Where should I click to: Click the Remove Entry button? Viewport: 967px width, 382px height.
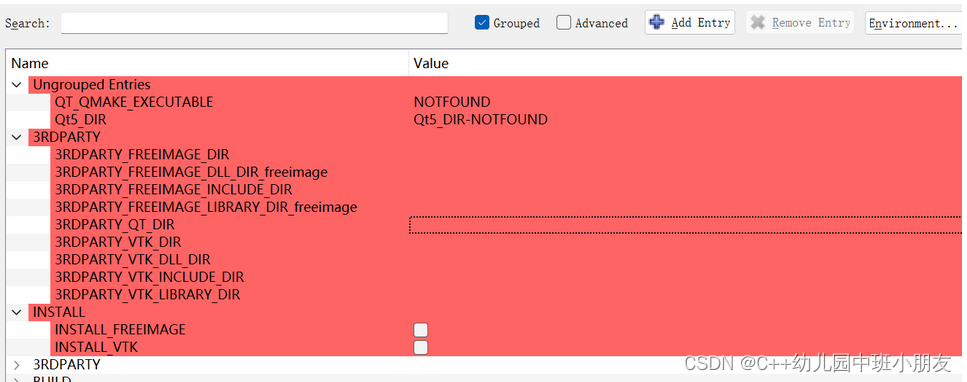click(800, 23)
